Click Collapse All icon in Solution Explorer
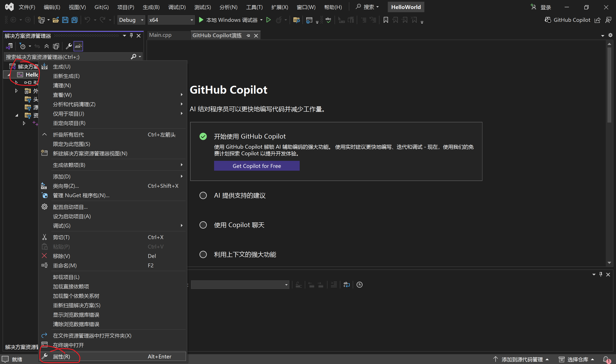616x364 pixels. click(x=47, y=46)
